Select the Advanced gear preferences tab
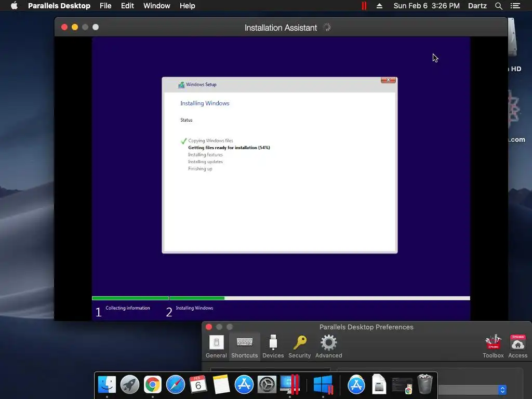 point(329,347)
